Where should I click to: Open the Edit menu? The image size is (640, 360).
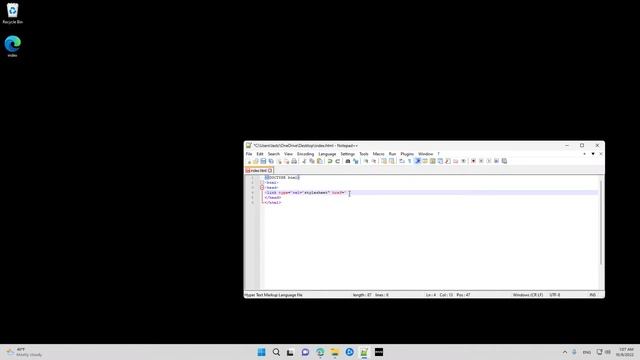[x=260, y=154]
